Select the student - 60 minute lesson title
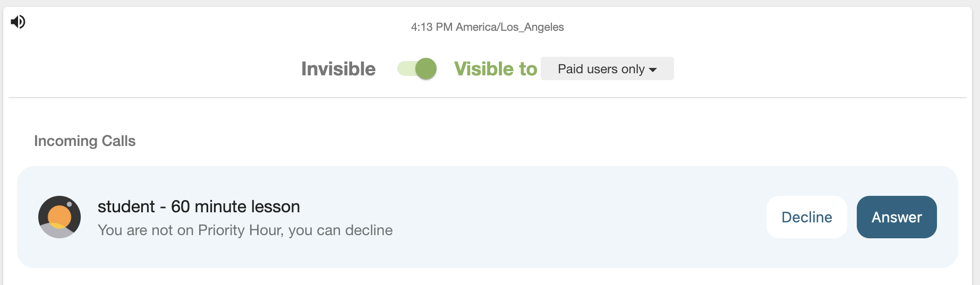This screenshot has height=285, width=980. point(199,206)
